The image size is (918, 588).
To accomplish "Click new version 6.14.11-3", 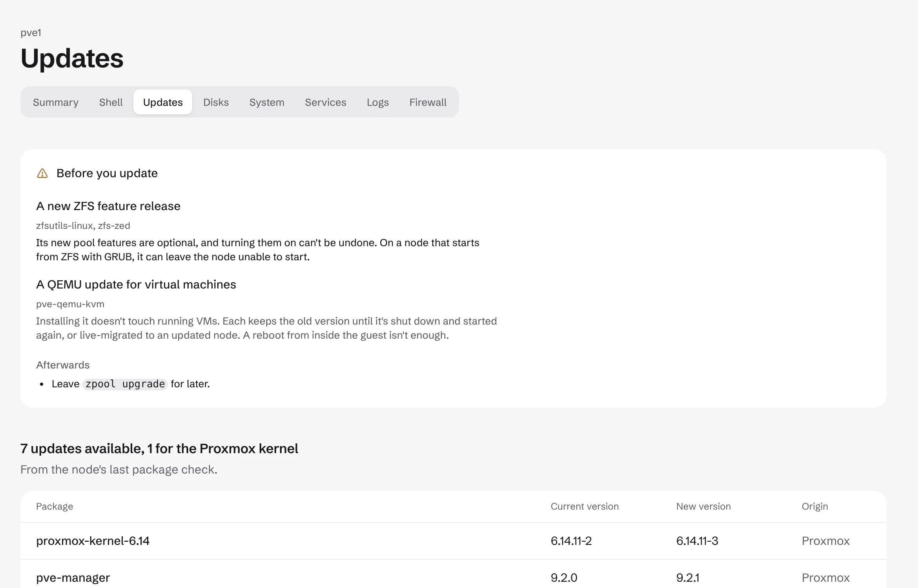I will (x=697, y=541).
